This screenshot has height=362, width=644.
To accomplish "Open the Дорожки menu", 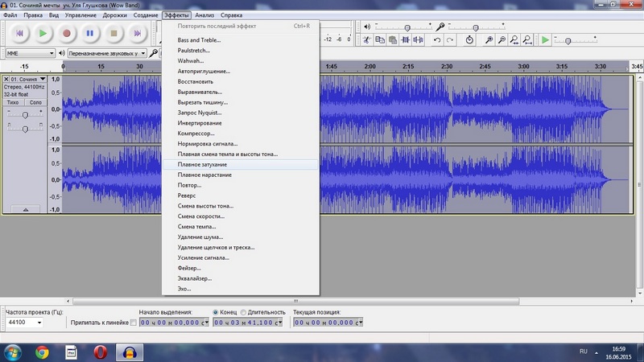I will click(114, 15).
